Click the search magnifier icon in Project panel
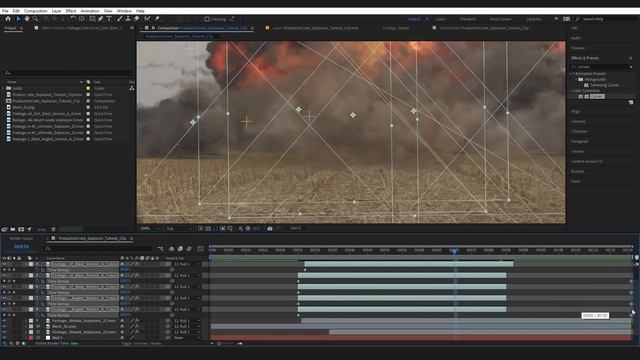 tap(7, 73)
